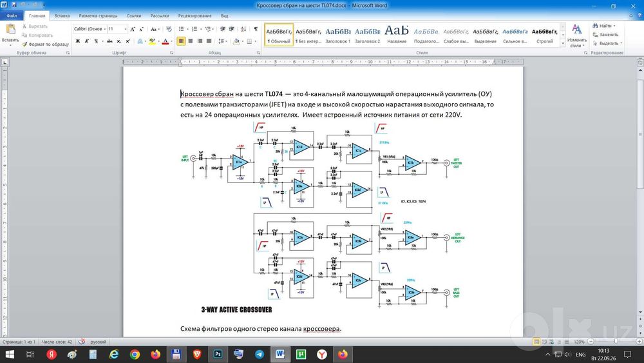
Task: Open the Paragraph dialog launcher (Абзац)
Action: [x=258, y=53]
